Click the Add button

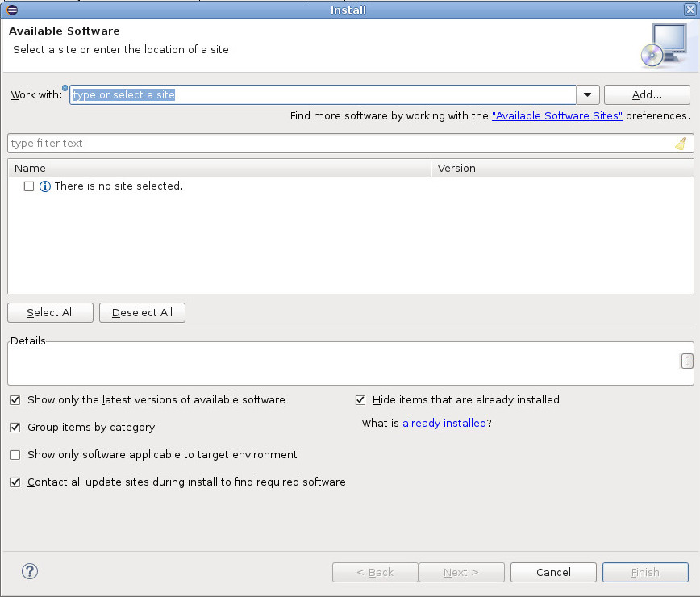[646, 94]
